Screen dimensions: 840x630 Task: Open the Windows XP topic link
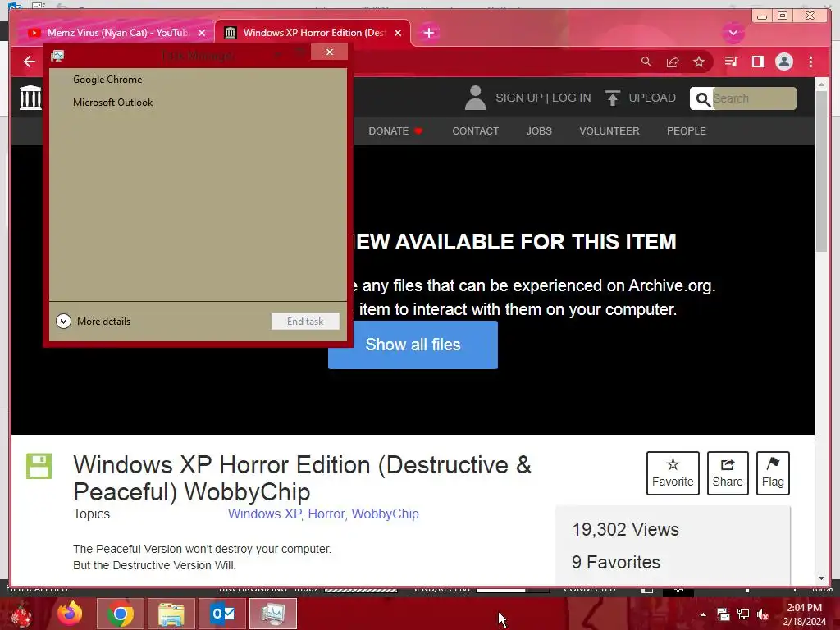pos(265,514)
